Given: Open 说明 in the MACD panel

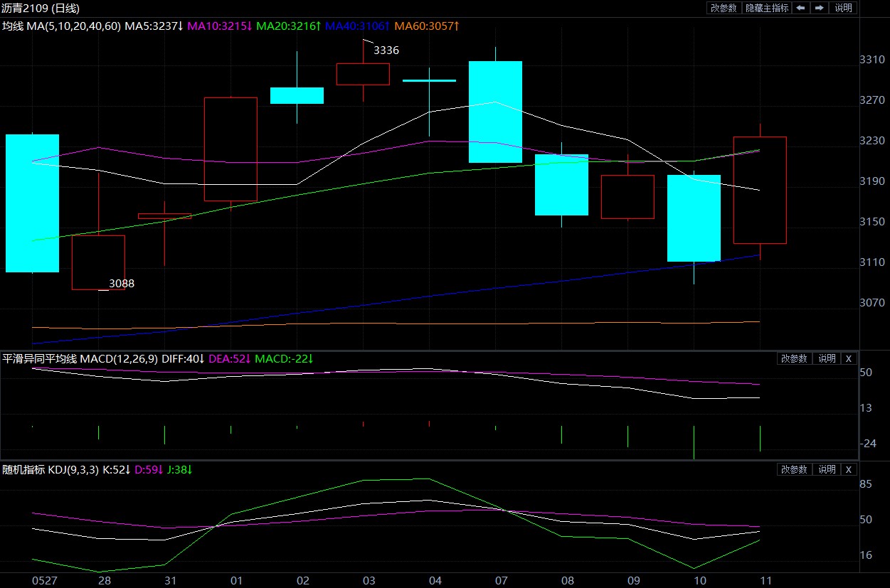Looking at the screenshot, I should coord(827,359).
